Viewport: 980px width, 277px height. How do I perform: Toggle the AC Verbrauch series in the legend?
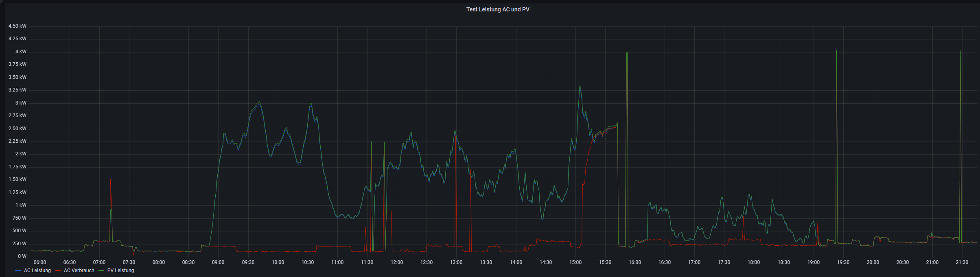click(x=79, y=270)
